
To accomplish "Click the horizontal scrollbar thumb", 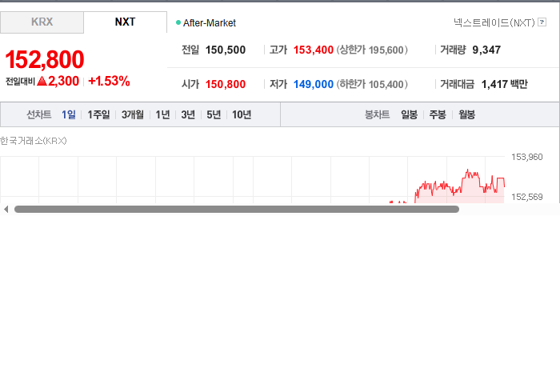I will [237, 210].
